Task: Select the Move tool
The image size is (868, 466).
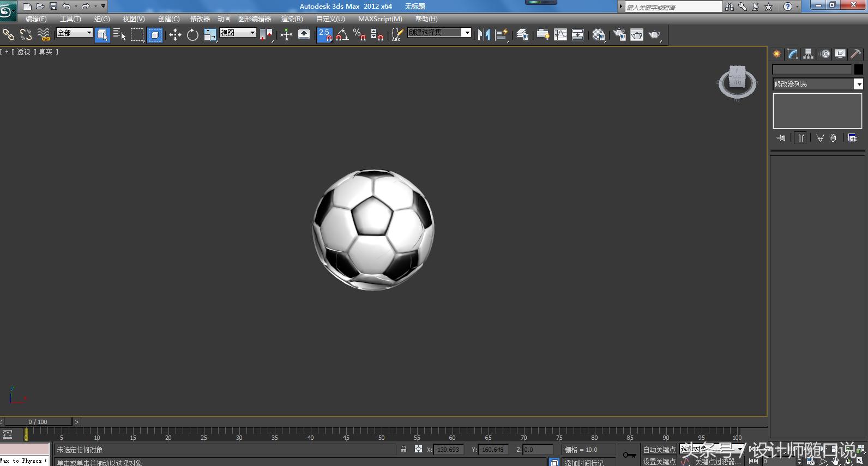Action: [175, 35]
